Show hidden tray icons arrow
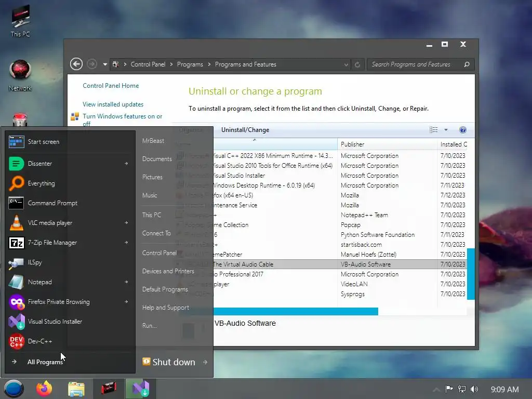The height and width of the screenshot is (399, 532). [x=436, y=389]
